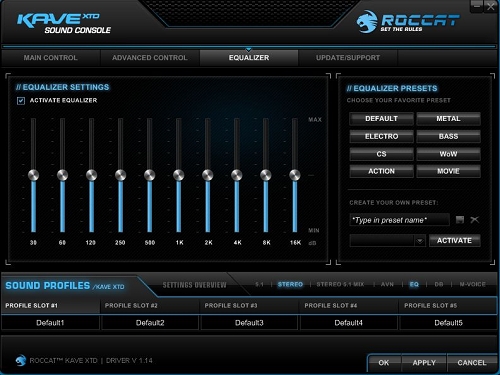Apply the Metal equalizer preset

pyautogui.click(x=448, y=119)
